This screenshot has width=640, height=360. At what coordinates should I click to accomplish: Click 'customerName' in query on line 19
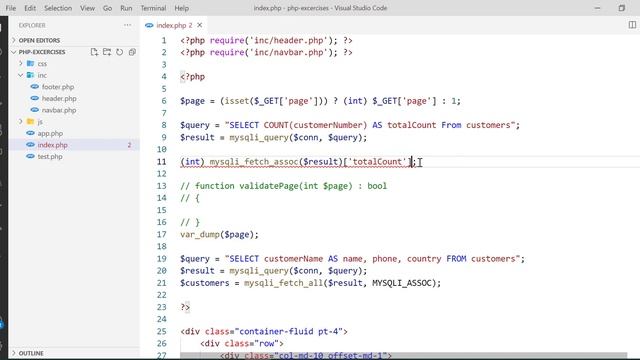(293, 259)
